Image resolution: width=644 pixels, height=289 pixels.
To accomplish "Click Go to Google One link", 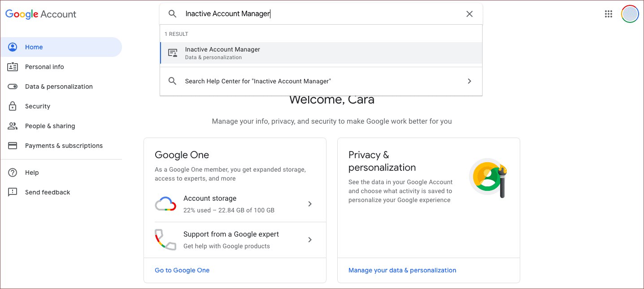I will click(182, 270).
